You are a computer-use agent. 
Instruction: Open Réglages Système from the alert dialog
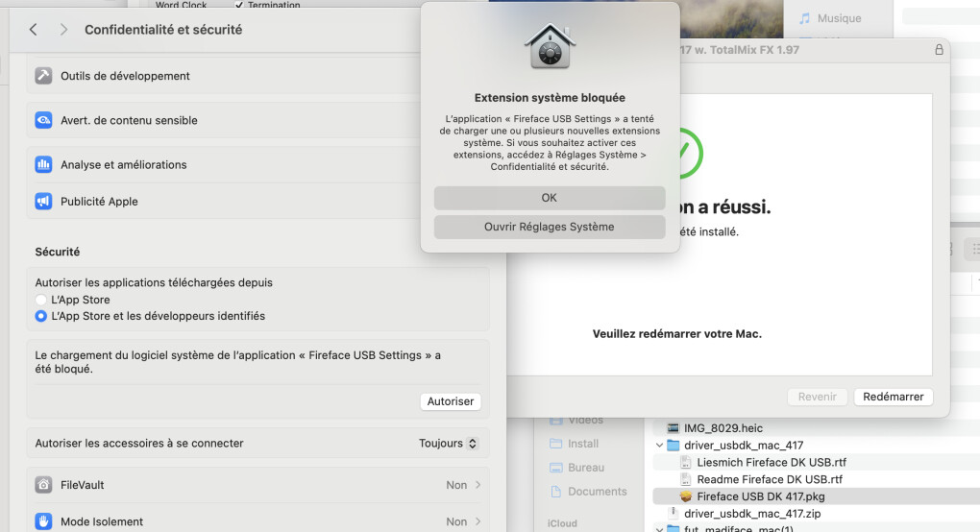[x=550, y=227]
